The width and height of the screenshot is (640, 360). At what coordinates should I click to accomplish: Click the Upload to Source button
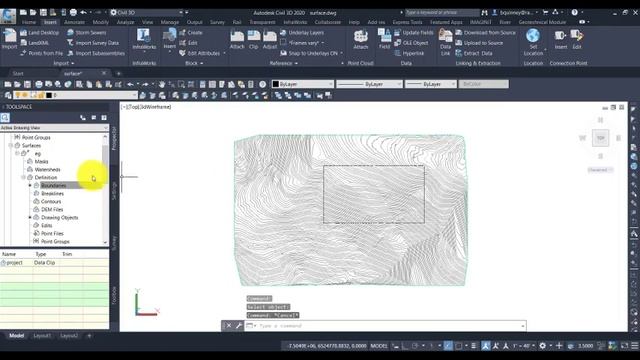pyautogui.click(x=480, y=43)
